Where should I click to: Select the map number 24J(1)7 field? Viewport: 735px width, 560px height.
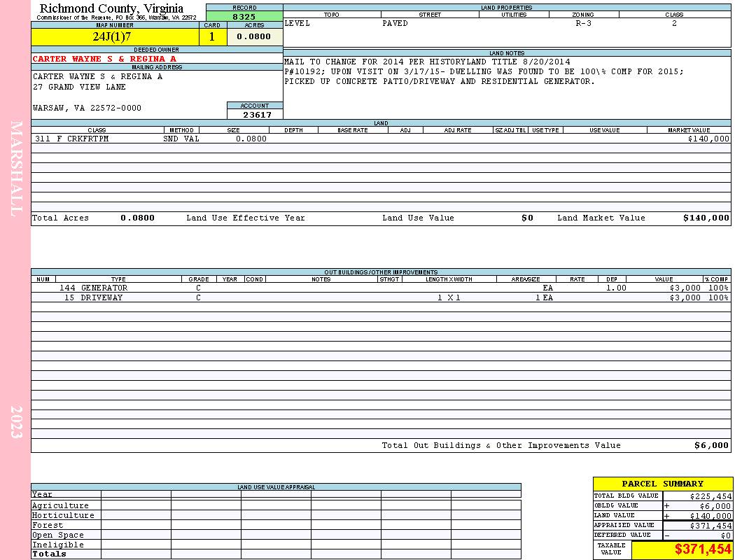pos(115,36)
